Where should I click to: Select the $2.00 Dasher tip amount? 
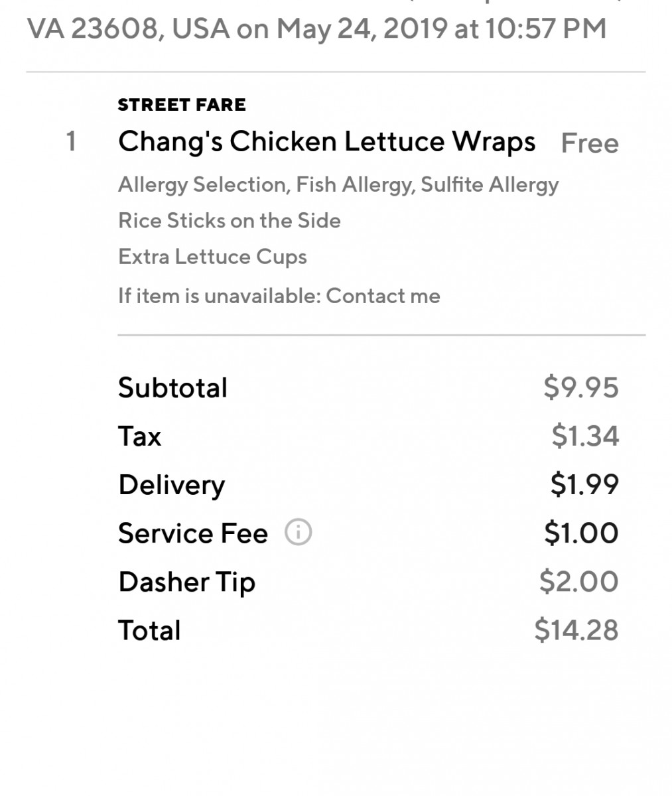[x=578, y=582]
